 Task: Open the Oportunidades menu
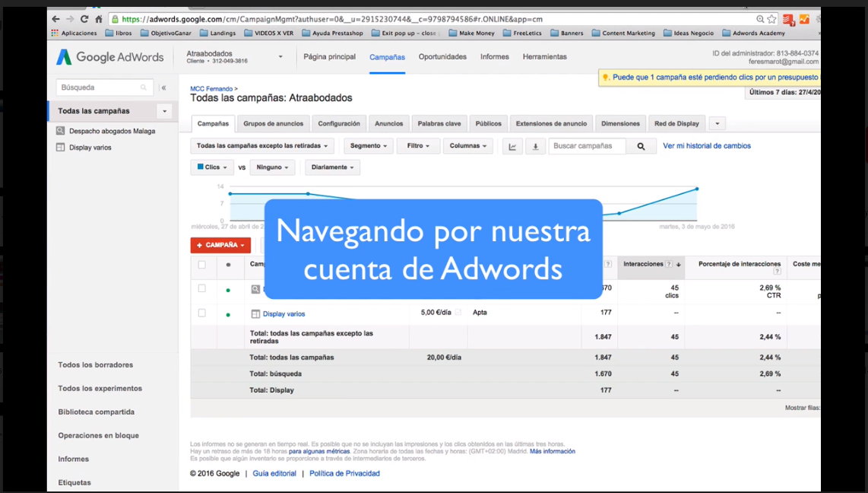click(x=442, y=56)
